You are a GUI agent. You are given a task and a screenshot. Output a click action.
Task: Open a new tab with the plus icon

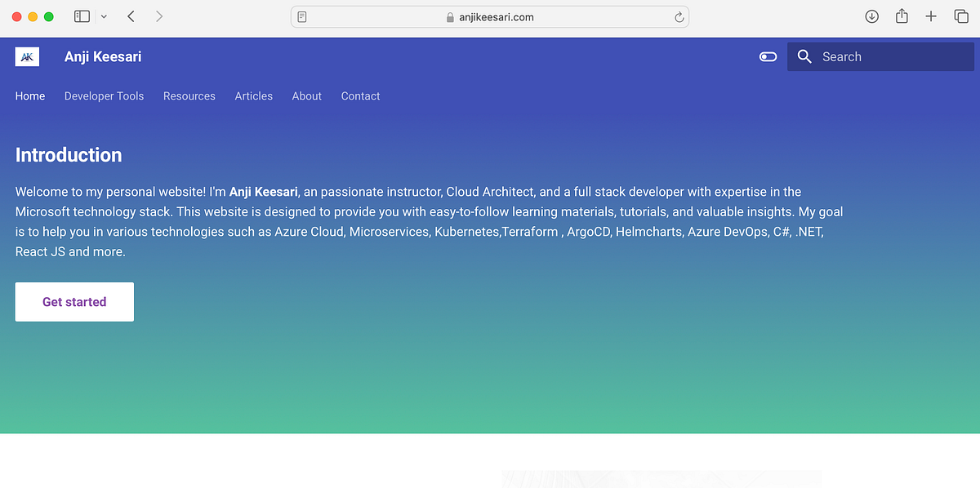[931, 16]
